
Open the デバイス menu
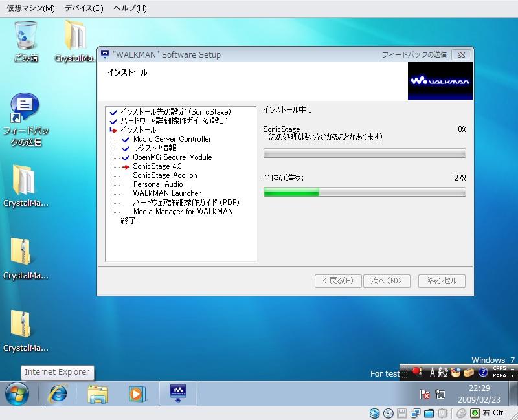[x=84, y=8]
